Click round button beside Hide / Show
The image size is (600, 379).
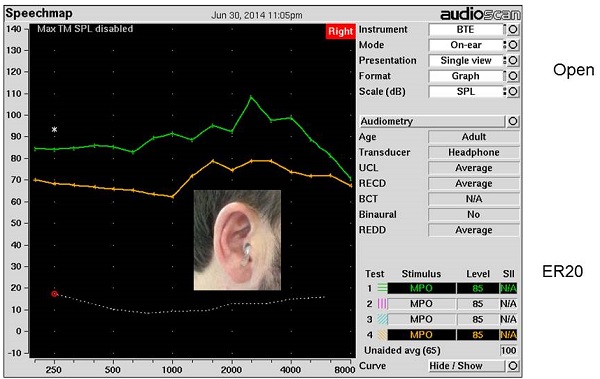click(513, 366)
